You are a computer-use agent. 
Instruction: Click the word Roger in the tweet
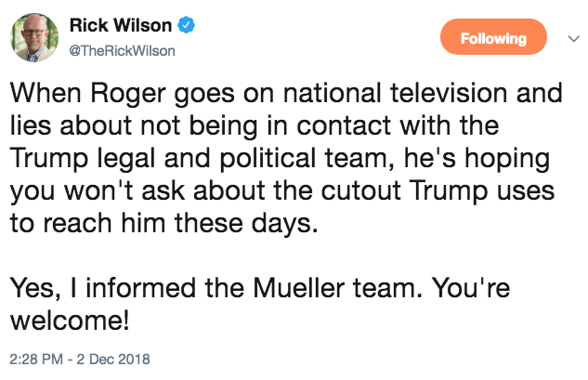pyautogui.click(x=128, y=94)
